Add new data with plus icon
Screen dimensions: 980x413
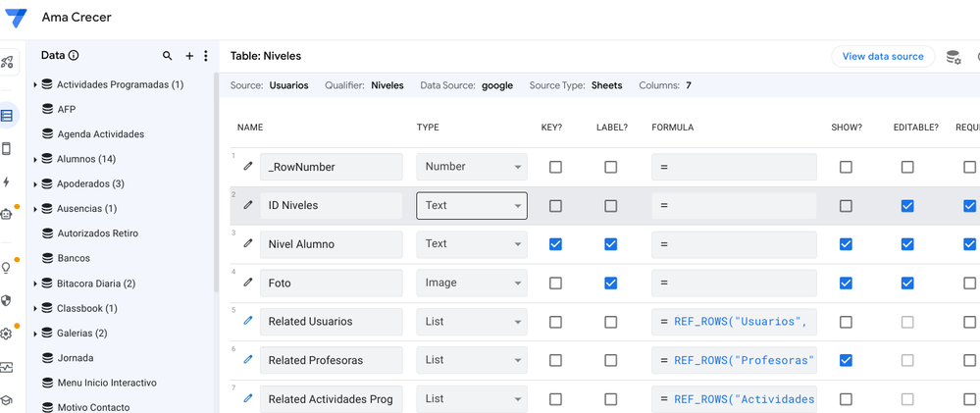coord(189,56)
